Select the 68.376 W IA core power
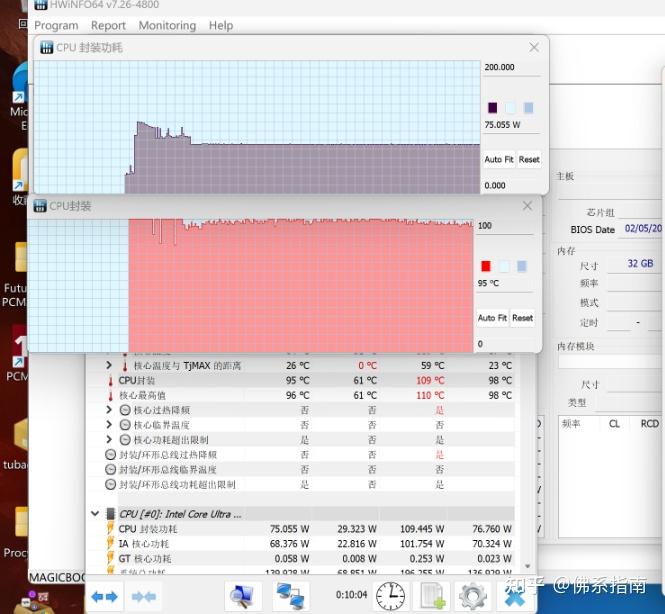Viewport: 665px width, 614px height. [289, 544]
